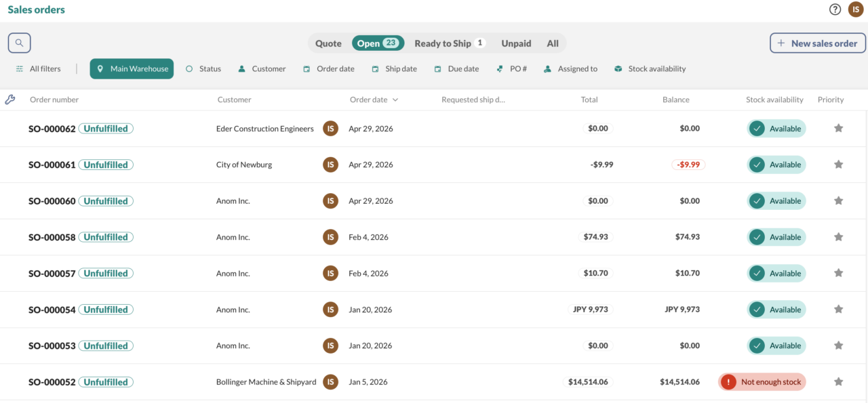Open the Order date filter
868x403 pixels.
click(329, 69)
